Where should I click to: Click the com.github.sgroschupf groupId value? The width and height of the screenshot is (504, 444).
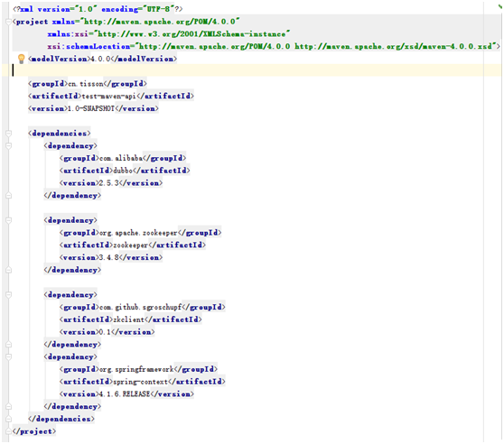point(141,307)
